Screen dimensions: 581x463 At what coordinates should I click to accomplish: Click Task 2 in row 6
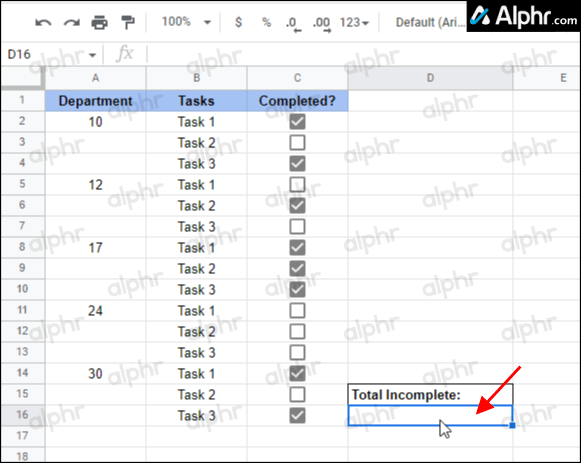point(196,206)
